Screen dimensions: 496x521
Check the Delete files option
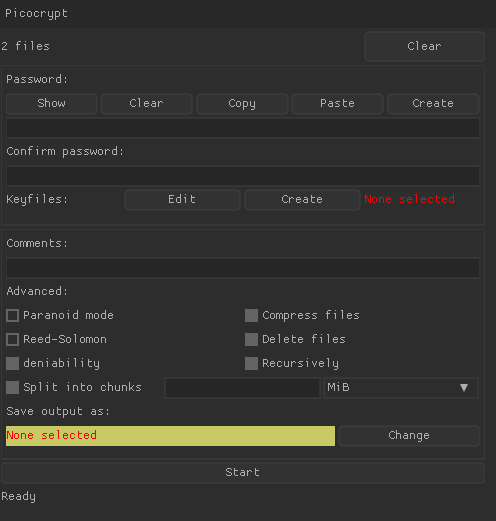[251, 339]
